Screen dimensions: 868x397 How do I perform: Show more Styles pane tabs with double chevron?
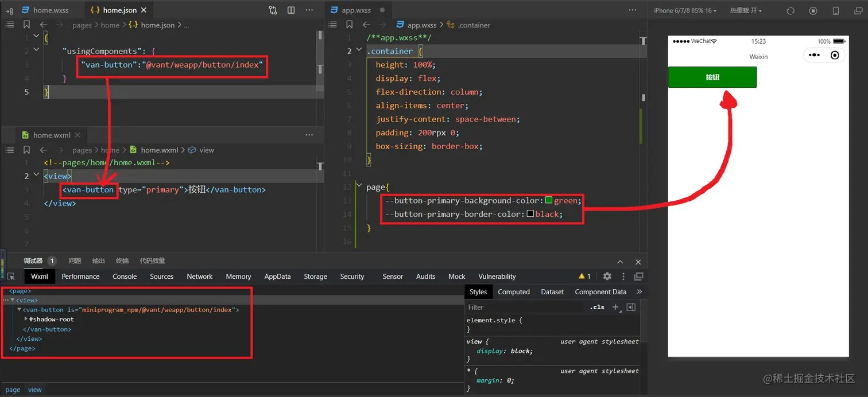coord(640,291)
